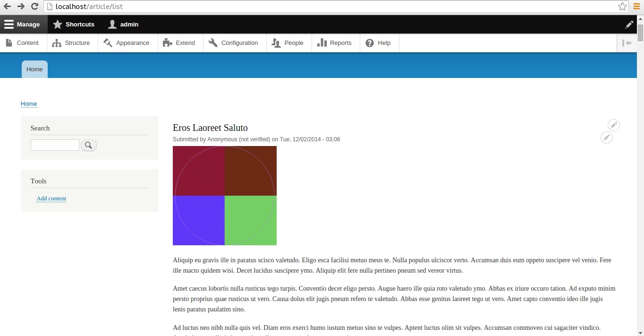The height and width of the screenshot is (336, 644).
Task: Select the Home tab in the blue header
Action: coord(34,69)
